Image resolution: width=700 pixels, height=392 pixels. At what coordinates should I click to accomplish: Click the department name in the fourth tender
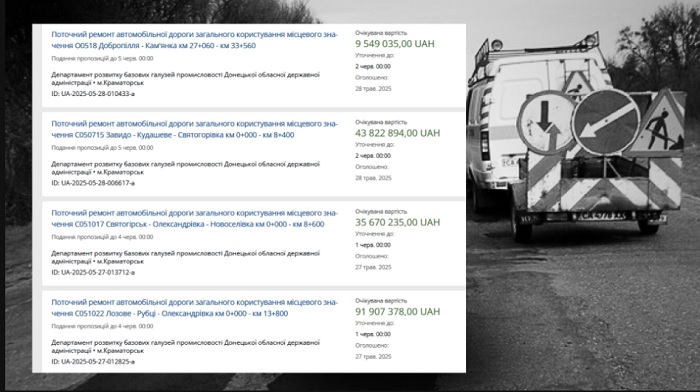point(185,346)
